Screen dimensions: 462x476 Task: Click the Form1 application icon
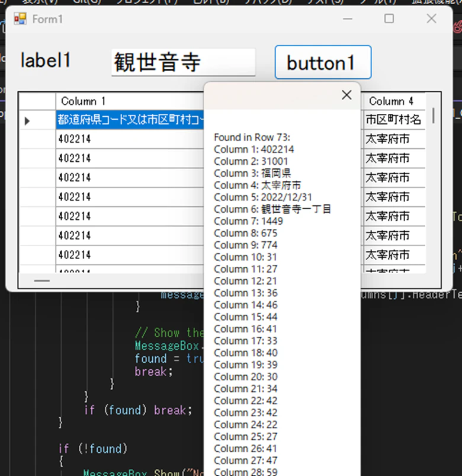coord(20,19)
